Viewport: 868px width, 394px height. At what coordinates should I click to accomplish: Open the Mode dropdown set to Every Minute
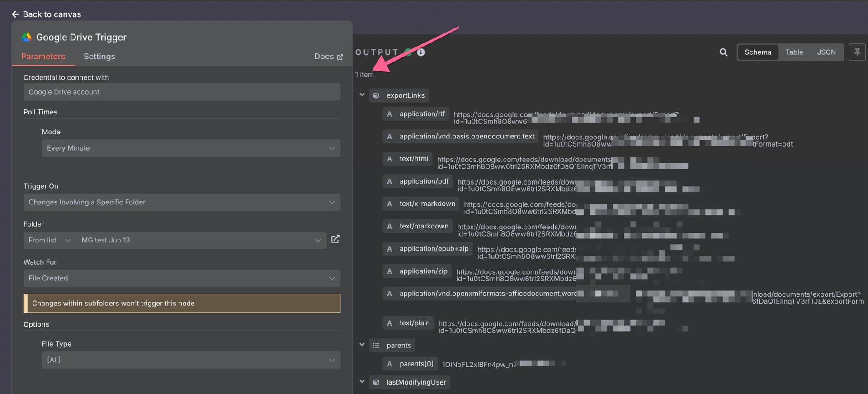click(x=191, y=148)
